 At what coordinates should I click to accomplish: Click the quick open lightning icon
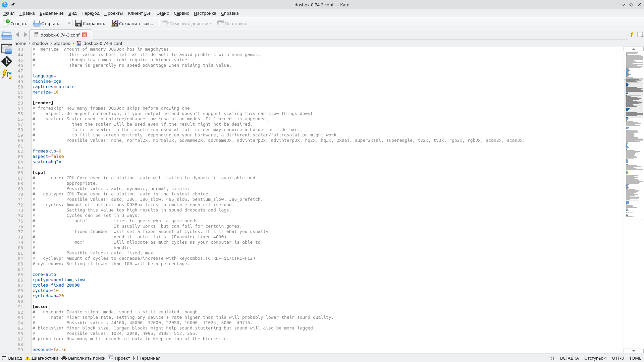tap(632, 35)
